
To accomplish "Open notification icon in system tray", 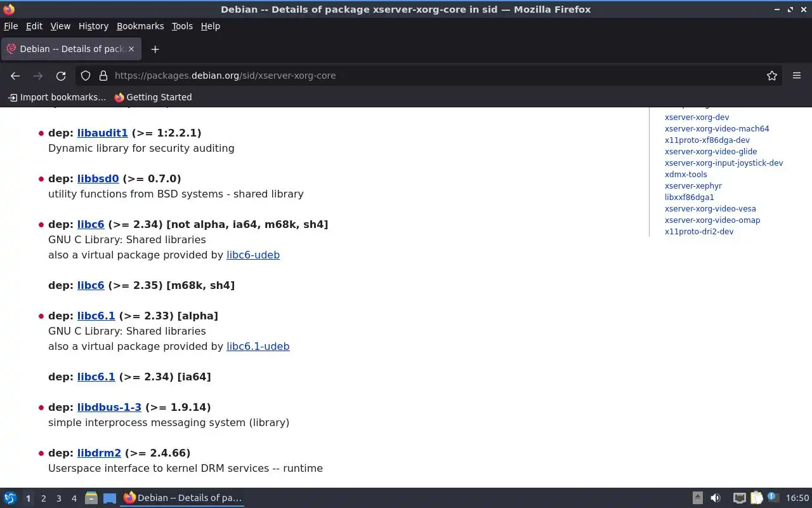I will click(x=773, y=498).
